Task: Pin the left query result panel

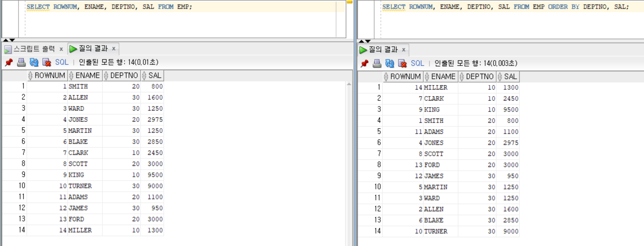Action: [9, 62]
